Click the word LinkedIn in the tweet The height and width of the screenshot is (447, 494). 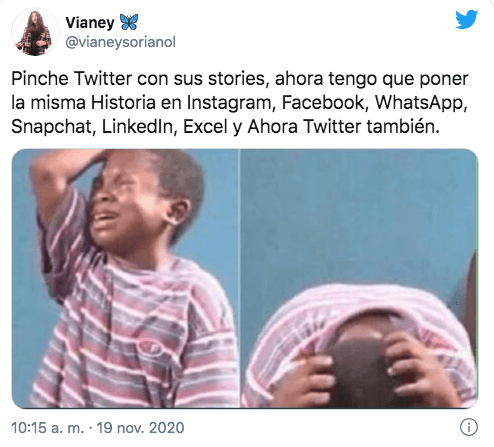[138, 126]
